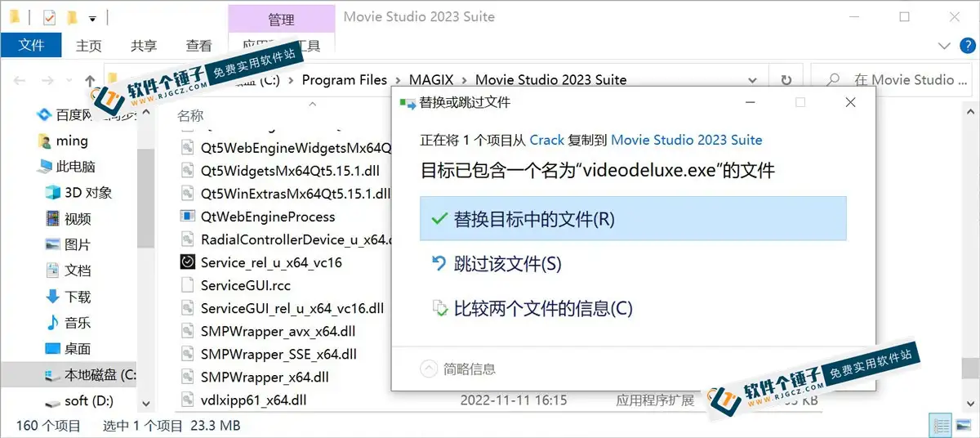The image size is (980, 438).
Task: Refresh the folder with the address bar refresh icon
Action: tap(786, 80)
